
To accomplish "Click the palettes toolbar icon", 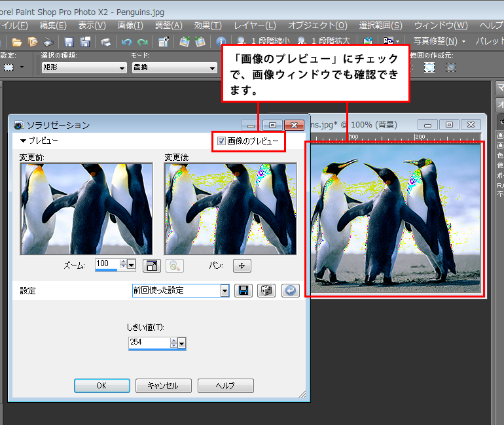I will [x=388, y=41].
